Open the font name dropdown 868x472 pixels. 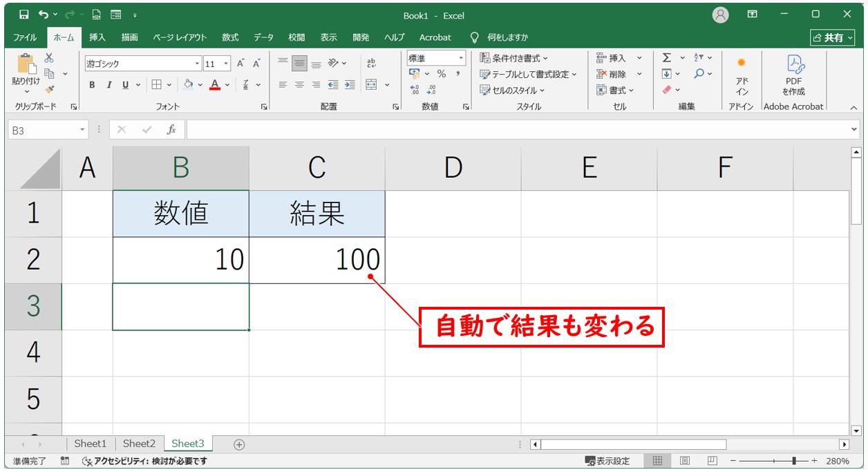pos(197,64)
